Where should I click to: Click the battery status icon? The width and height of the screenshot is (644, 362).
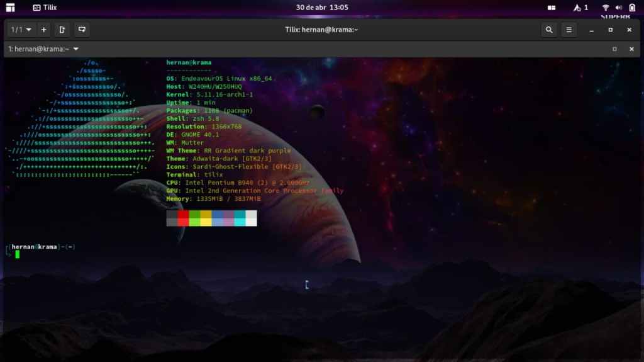(x=632, y=8)
